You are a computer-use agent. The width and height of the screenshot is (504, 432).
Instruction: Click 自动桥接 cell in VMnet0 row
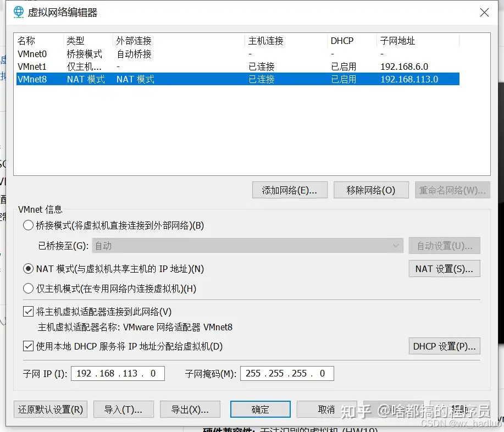pos(134,54)
